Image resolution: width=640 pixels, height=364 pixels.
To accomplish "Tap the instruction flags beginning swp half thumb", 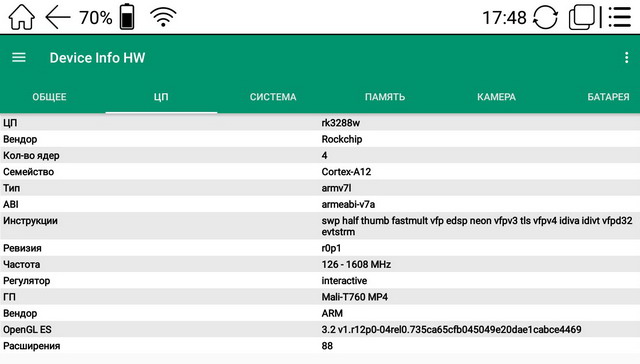I will pos(477,226).
